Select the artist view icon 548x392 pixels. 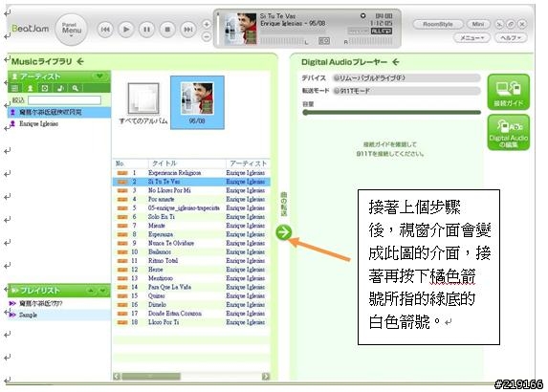[x=30, y=88]
